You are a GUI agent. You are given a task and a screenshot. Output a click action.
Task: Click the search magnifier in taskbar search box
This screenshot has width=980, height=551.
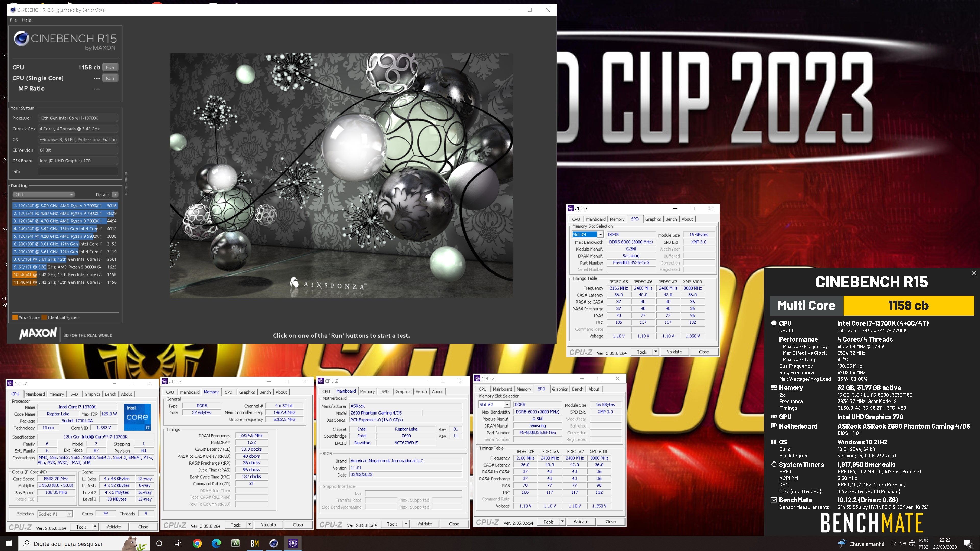point(26,543)
